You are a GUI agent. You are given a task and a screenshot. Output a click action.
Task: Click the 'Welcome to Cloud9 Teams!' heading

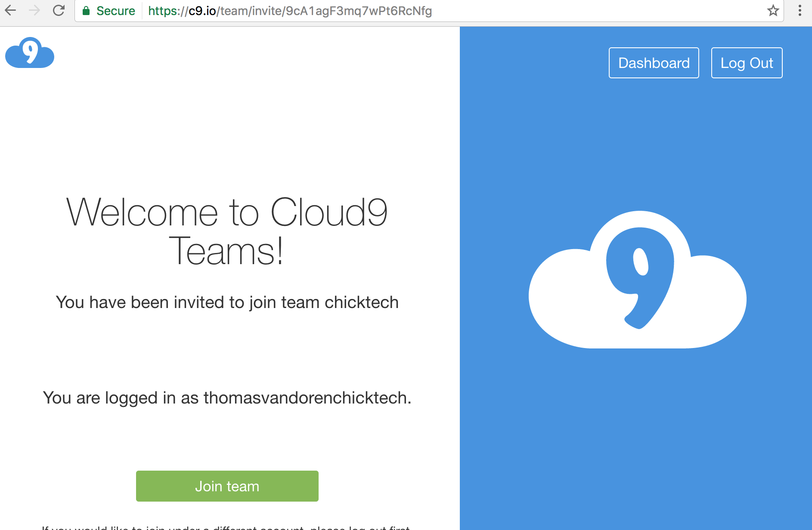tap(227, 231)
